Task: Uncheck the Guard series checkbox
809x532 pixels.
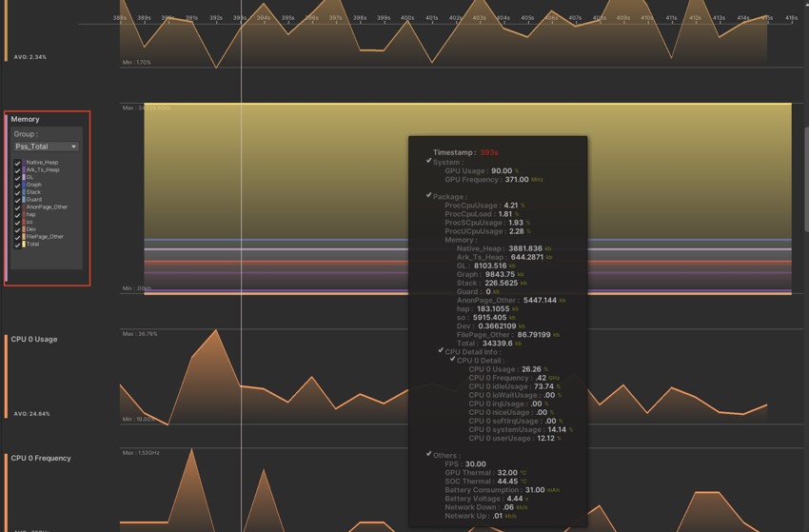Action: (x=17, y=200)
